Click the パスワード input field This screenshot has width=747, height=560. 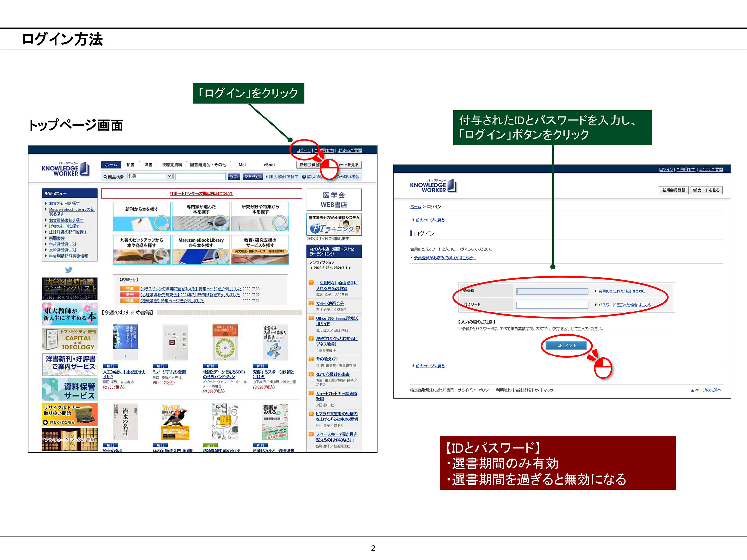[x=552, y=305]
